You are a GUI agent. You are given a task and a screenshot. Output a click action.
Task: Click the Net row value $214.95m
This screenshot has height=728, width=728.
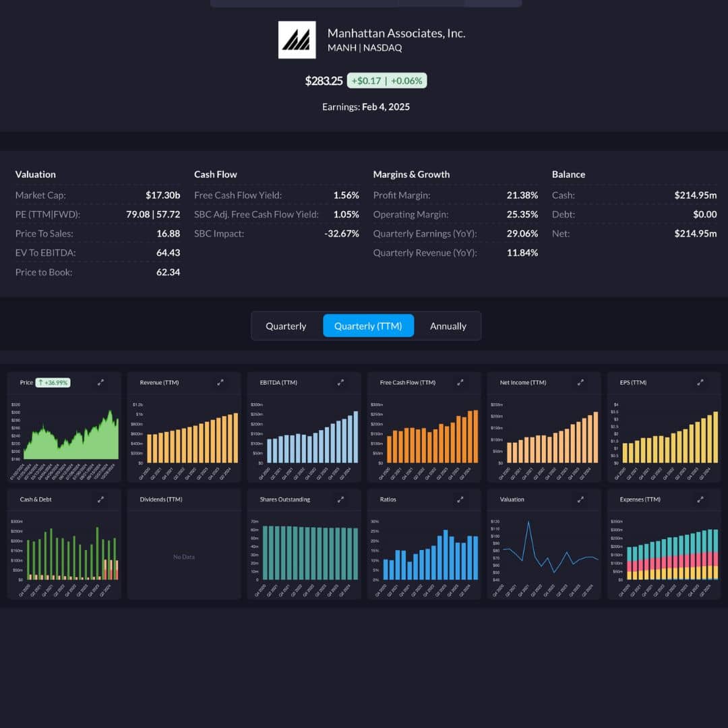coord(696,233)
